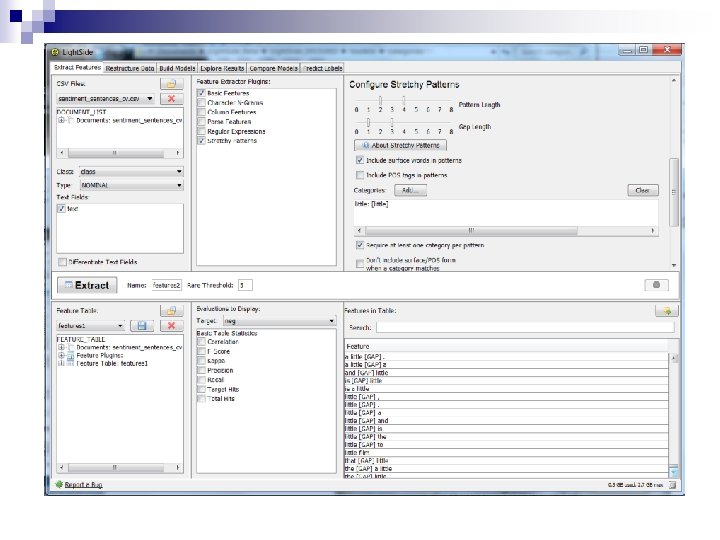The height and width of the screenshot is (540, 720).
Task: Click the Report a Bug link
Action: coord(84,485)
